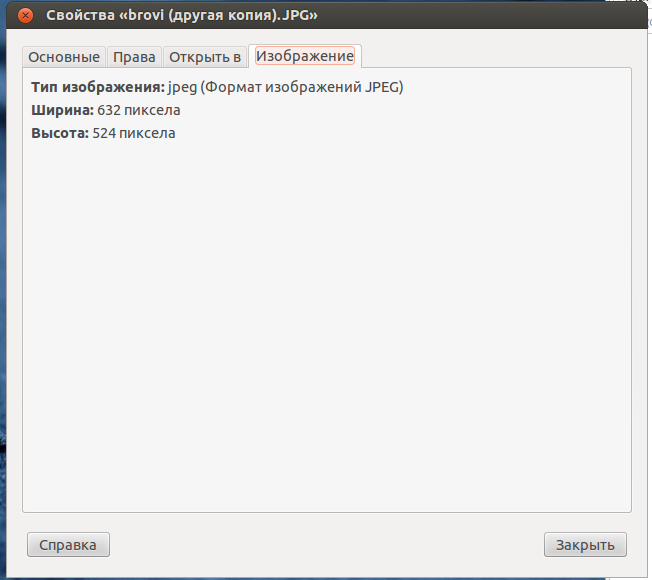The image size is (652, 580).
Task: Click the Тип изображения label
Action: pyautogui.click(x=98, y=87)
